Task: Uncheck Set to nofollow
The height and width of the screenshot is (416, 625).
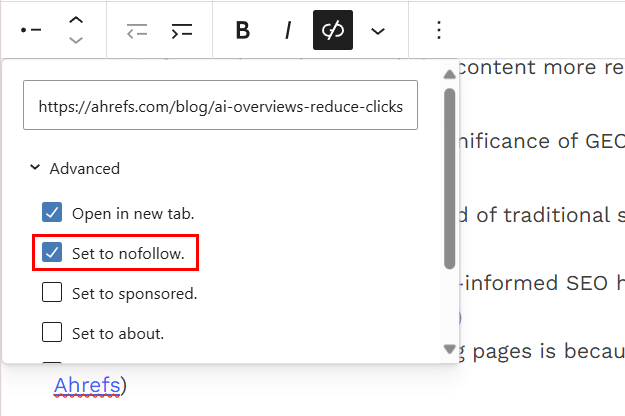Action: coord(52,252)
